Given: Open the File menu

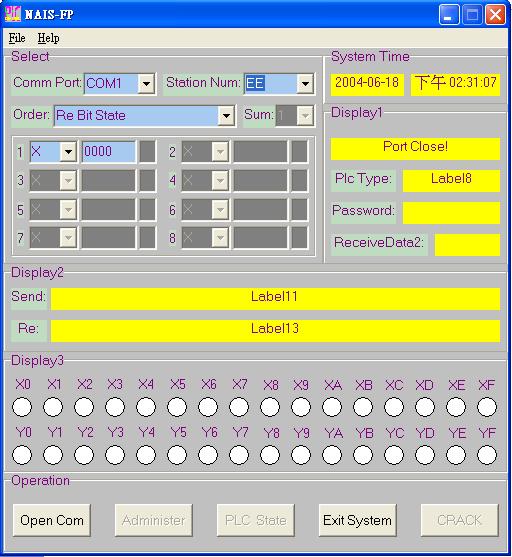Looking at the screenshot, I should [x=17, y=38].
